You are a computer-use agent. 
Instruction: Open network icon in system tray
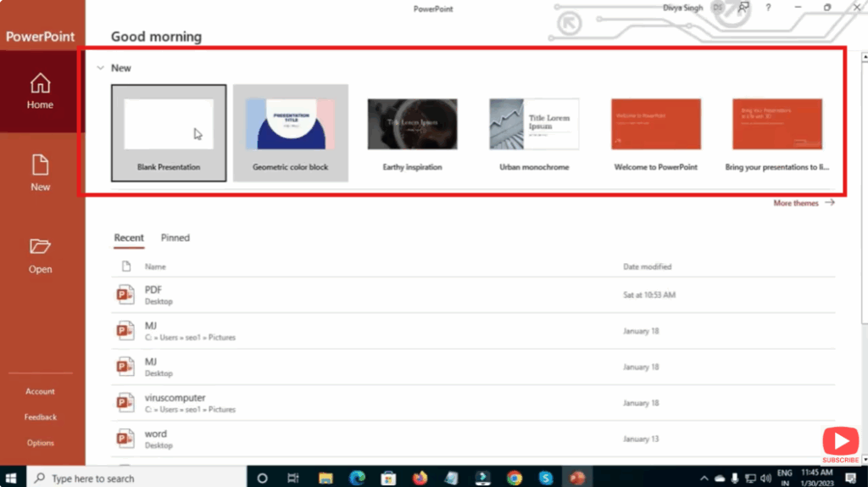[x=751, y=479]
